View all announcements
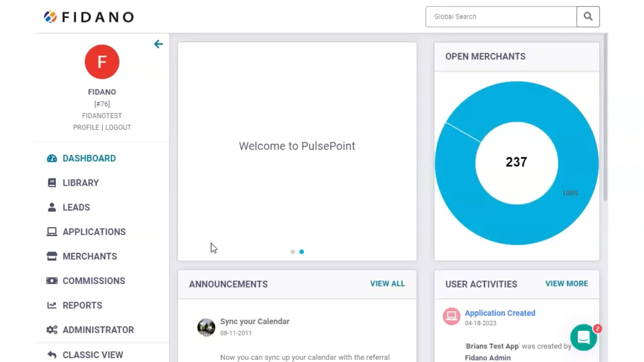This screenshot has width=644, height=362. (x=387, y=284)
